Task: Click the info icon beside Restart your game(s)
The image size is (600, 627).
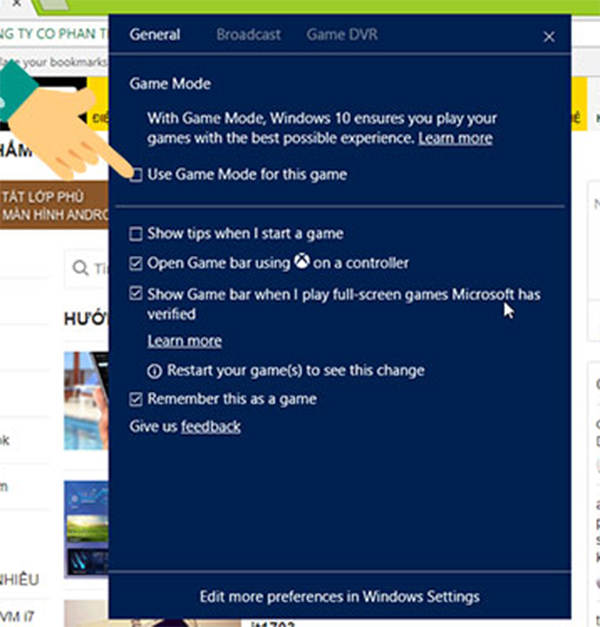Action: (154, 371)
